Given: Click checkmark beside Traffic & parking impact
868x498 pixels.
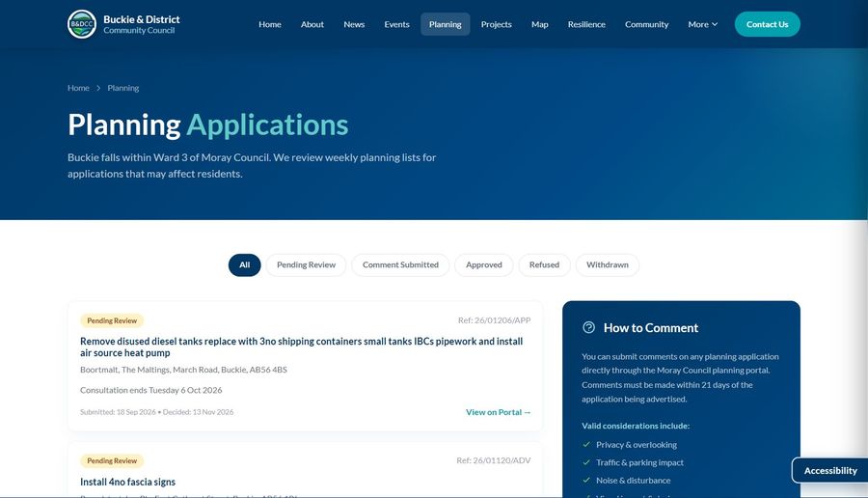Looking at the screenshot, I should click(586, 462).
